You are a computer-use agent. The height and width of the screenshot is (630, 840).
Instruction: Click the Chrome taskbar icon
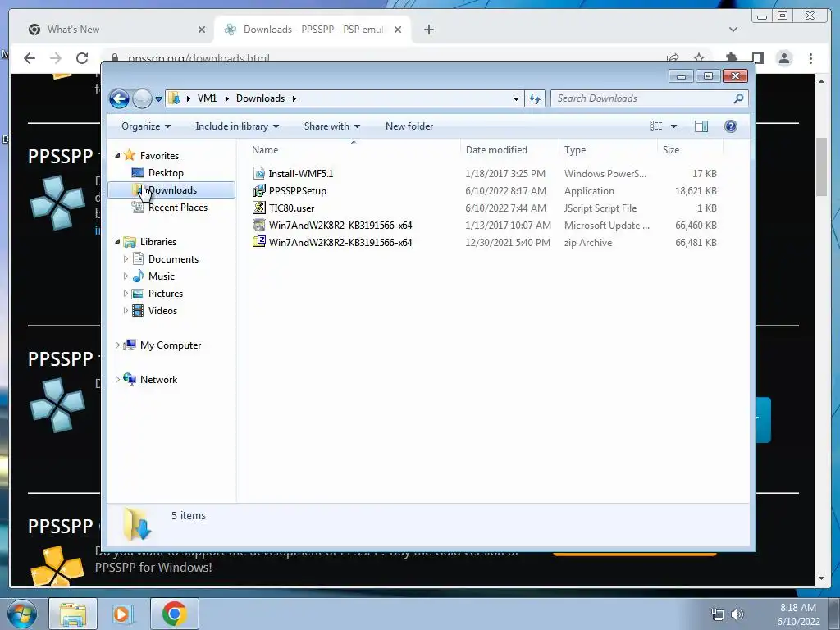click(x=174, y=614)
